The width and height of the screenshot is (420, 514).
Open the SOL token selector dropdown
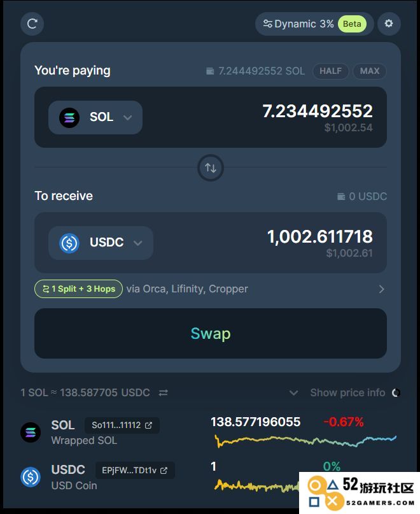coord(95,117)
